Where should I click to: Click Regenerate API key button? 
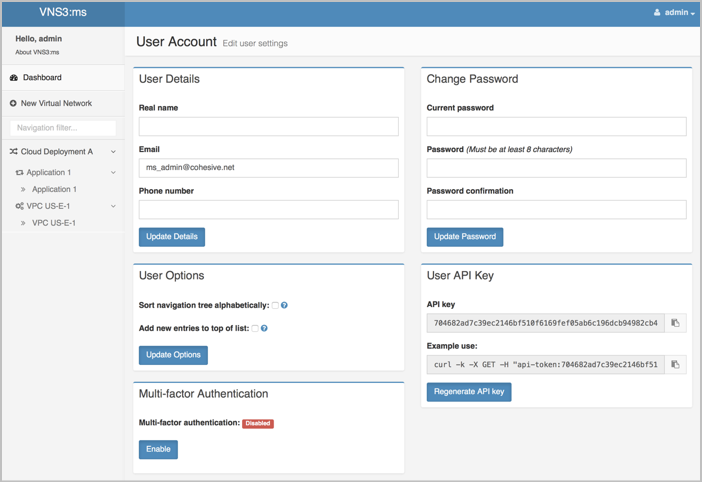pyautogui.click(x=469, y=392)
